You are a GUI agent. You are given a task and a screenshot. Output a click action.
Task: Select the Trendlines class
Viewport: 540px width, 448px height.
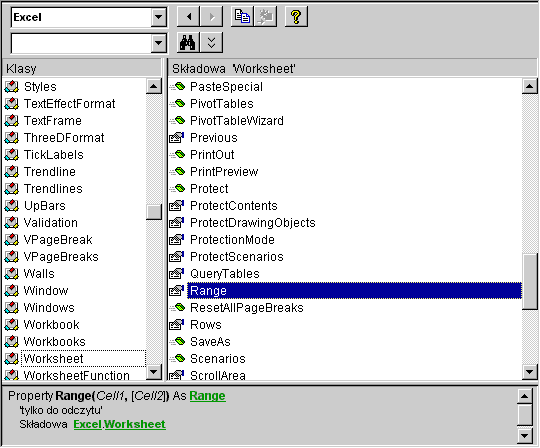(53, 189)
